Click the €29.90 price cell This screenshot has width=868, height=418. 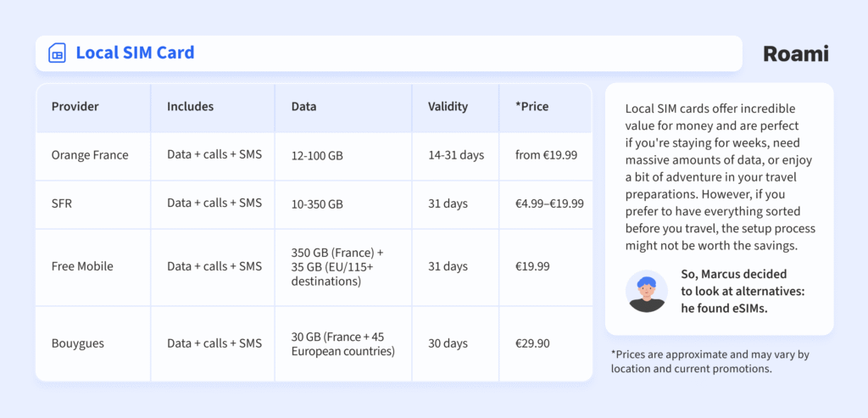(x=533, y=343)
